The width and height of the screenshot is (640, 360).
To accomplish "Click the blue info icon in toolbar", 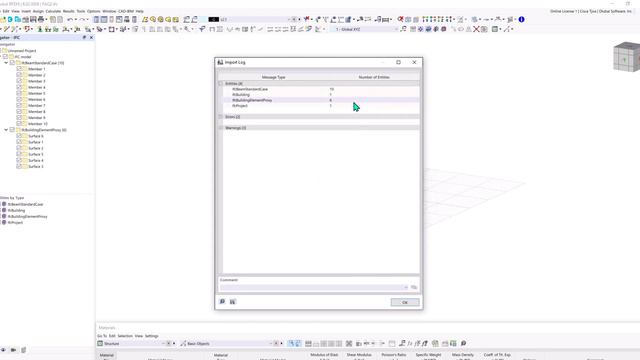I will (x=521, y=19).
